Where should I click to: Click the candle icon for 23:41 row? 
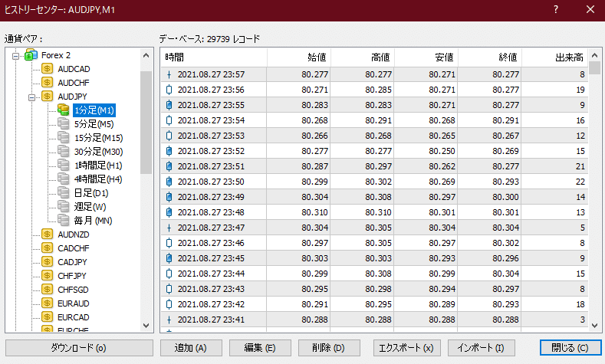point(169,320)
